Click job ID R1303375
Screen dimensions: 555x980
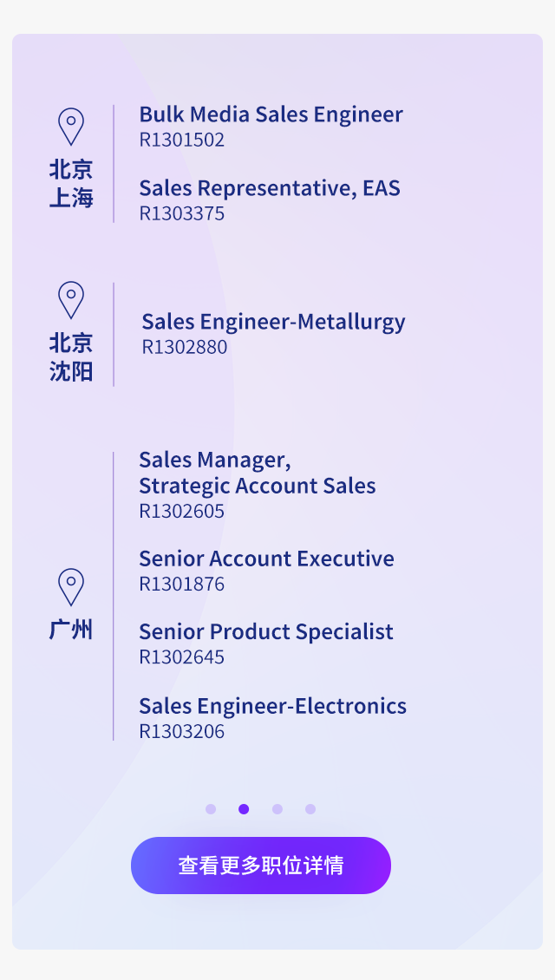click(181, 213)
